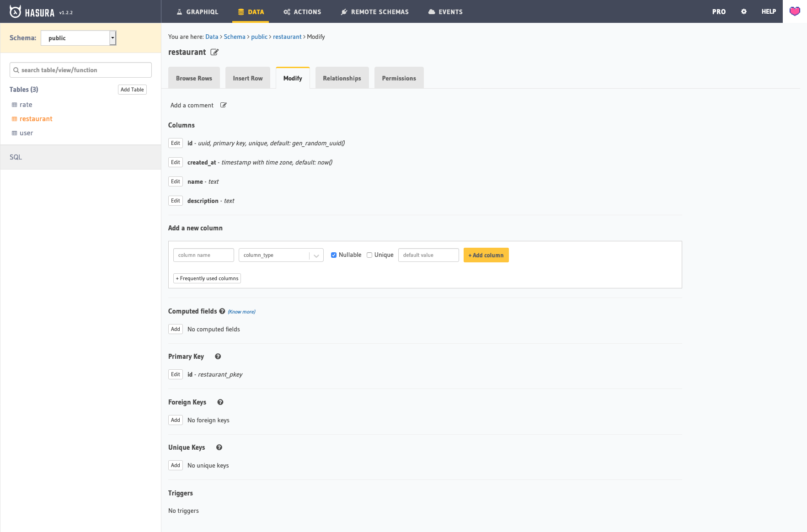Viewport: 807px width, 532px height.
Task: Select restaurant table in sidebar
Action: [36, 119]
